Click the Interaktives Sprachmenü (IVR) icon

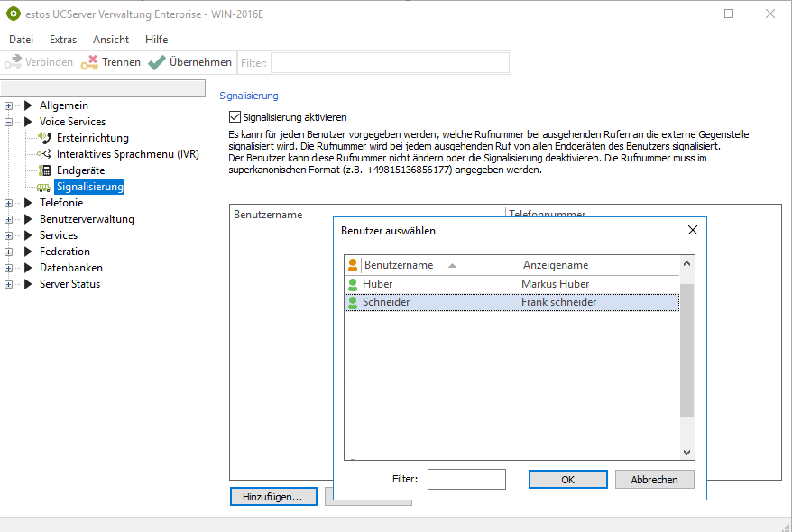[44, 154]
